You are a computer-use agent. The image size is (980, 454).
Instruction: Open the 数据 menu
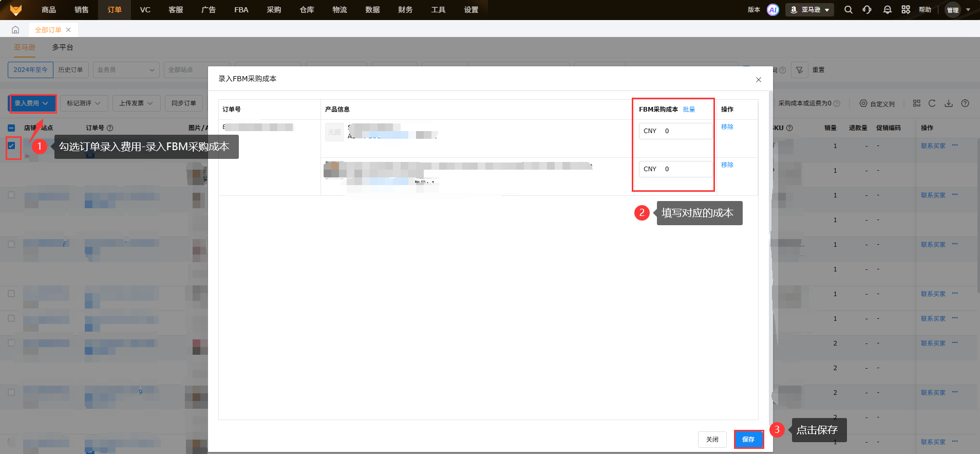(373, 10)
